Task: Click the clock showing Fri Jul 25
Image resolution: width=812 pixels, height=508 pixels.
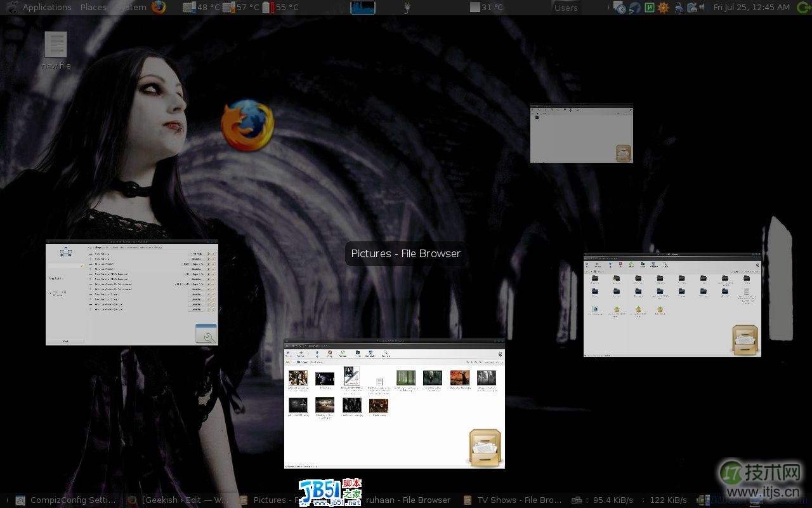Action: pyautogui.click(x=751, y=8)
